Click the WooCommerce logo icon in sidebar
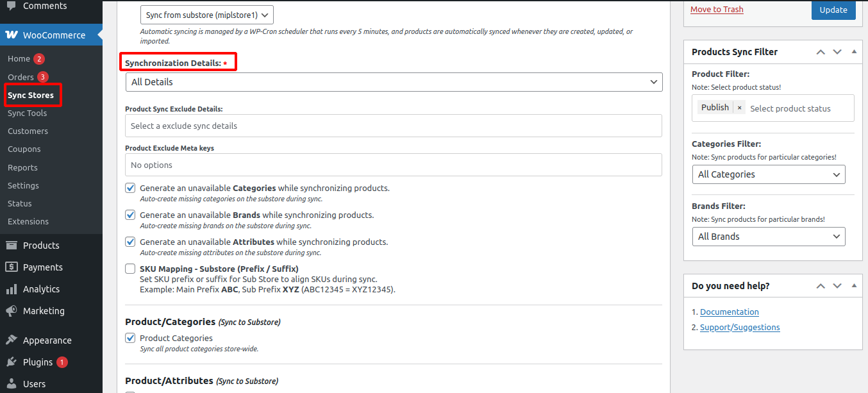The height and width of the screenshot is (393, 868). pos(12,35)
